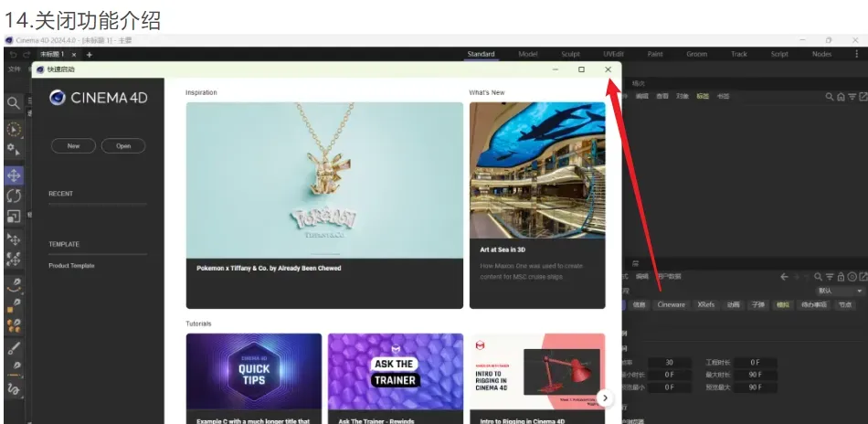The width and height of the screenshot is (868, 424).
Task: Go back with the Attribute Manager arrow
Action: 784,277
